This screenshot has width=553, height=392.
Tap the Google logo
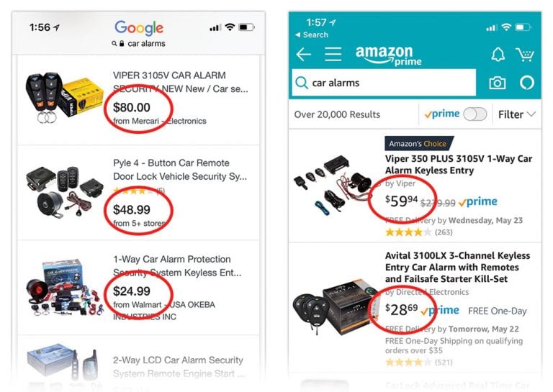pyautogui.click(x=139, y=28)
